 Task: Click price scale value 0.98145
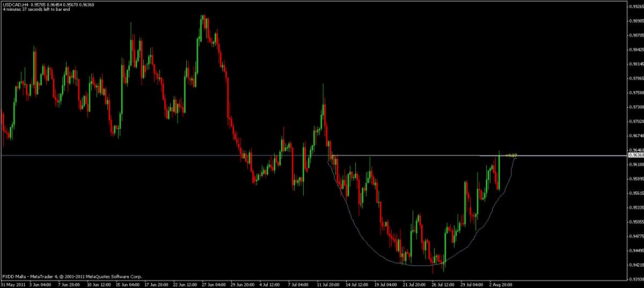point(636,64)
